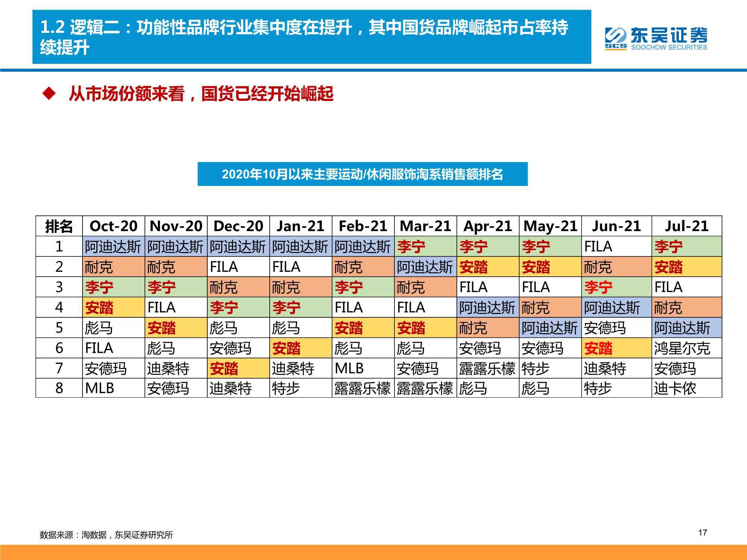Click rank number 3 cell
747x560 pixels.
59,287
